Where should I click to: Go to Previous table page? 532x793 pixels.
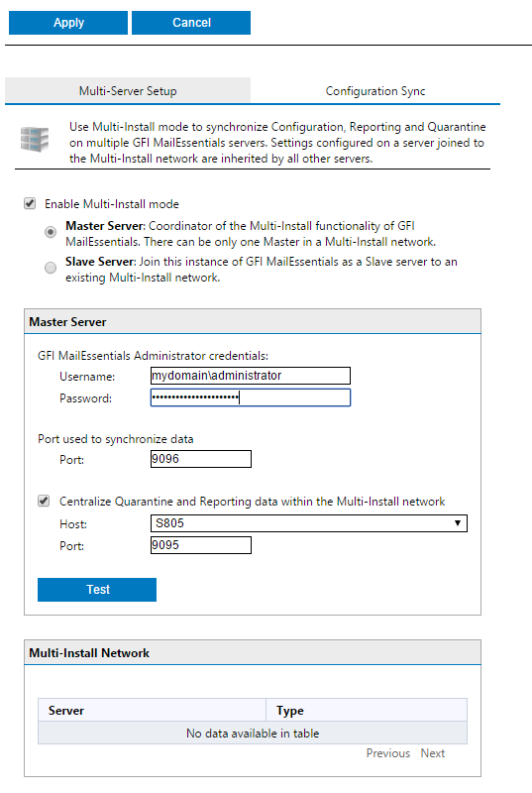[388, 753]
